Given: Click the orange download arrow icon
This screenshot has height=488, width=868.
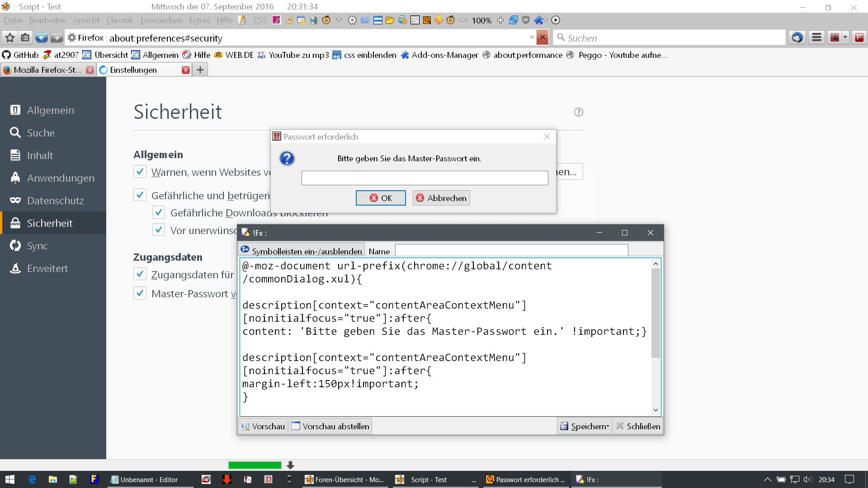Looking at the screenshot, I should point(439,20).
